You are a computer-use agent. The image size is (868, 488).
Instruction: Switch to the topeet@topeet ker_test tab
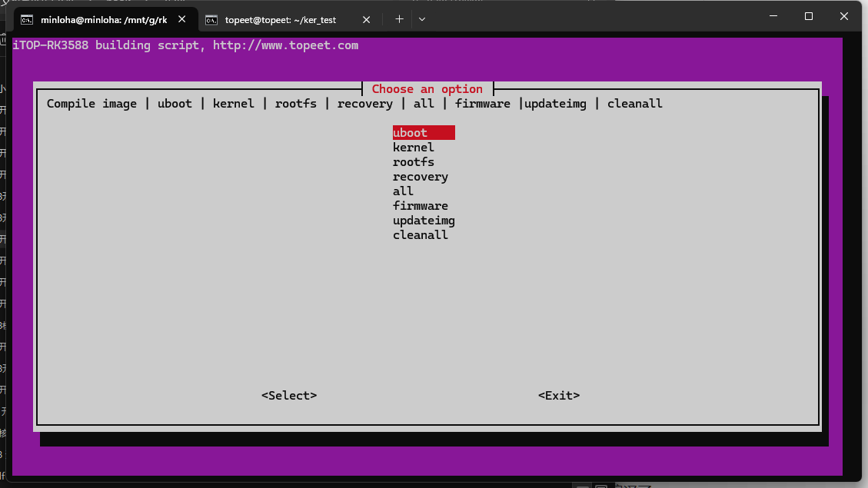coord(289,19)
